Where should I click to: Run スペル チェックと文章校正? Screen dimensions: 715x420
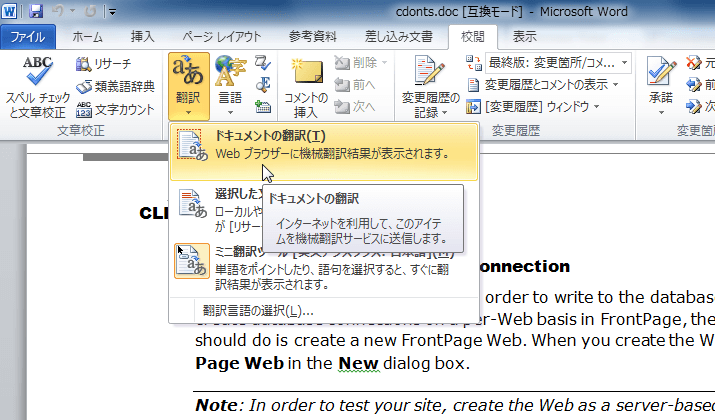[x=37, y=87]
